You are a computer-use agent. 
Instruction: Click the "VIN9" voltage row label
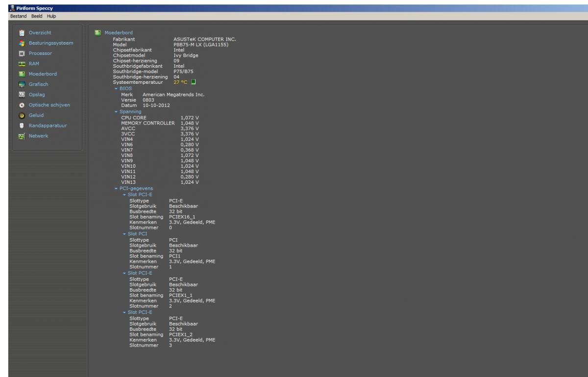(x=127, y=161)
